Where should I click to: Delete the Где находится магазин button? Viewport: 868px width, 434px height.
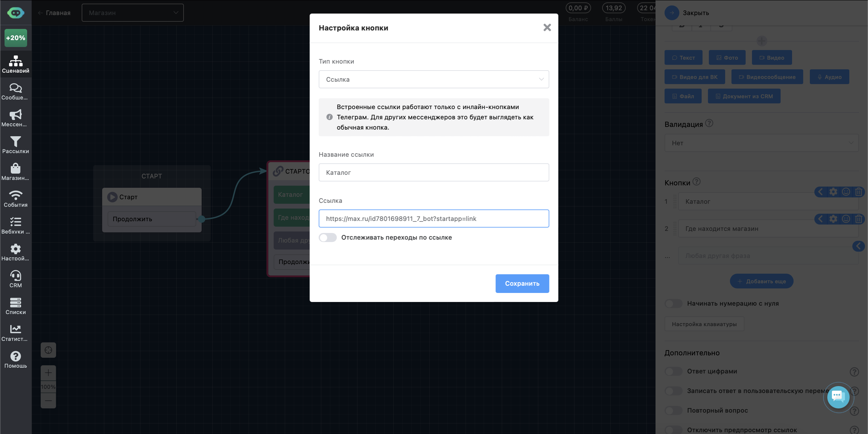(859, 219)
